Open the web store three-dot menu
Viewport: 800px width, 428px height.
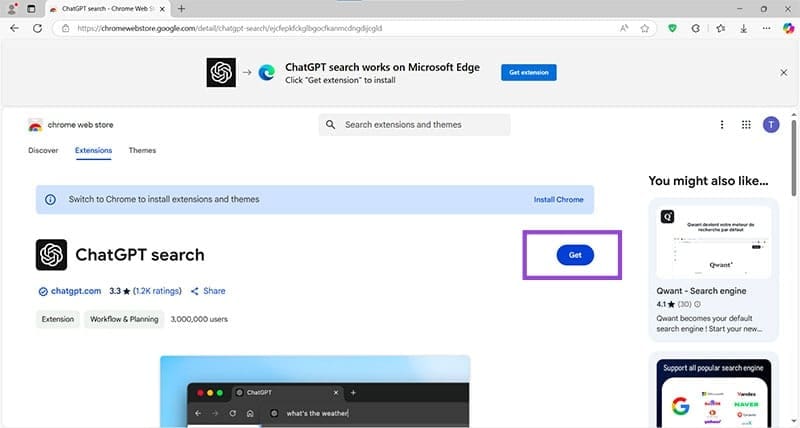(x=722, y=124)
